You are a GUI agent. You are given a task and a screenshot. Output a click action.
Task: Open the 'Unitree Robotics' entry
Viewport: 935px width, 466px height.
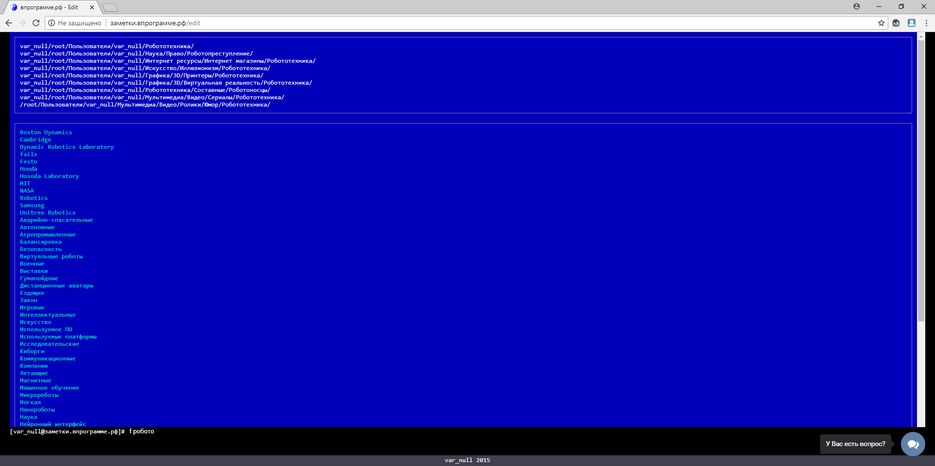tap(48, 212)
